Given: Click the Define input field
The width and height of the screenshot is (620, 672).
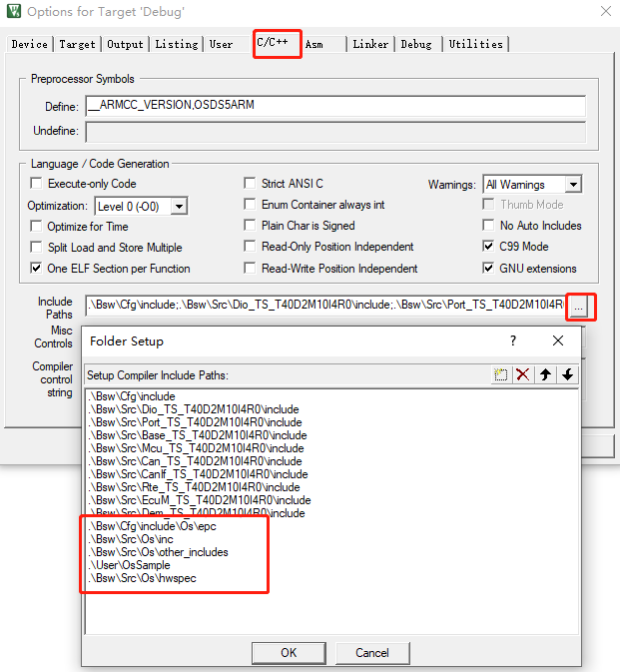Looking at the screenshot, I should [x=335, y=106].
